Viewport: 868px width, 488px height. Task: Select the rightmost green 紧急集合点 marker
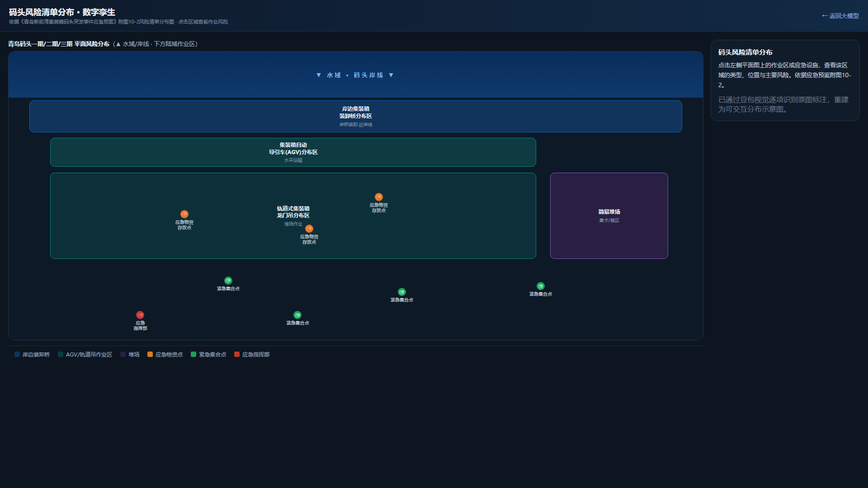click(541, 286)
